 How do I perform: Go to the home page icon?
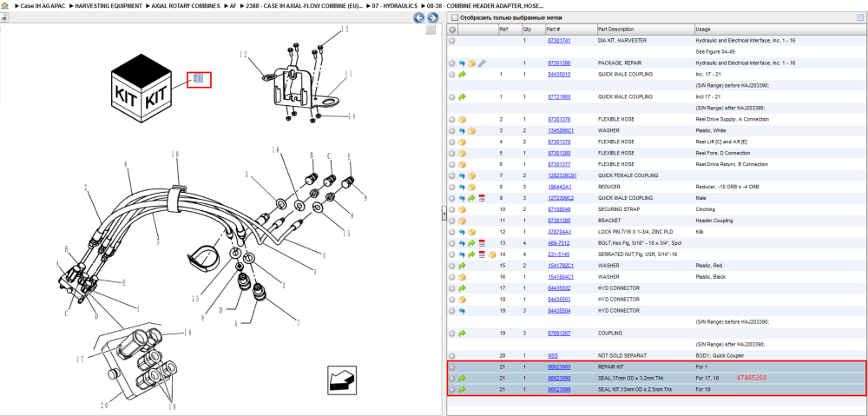[4, 5]
